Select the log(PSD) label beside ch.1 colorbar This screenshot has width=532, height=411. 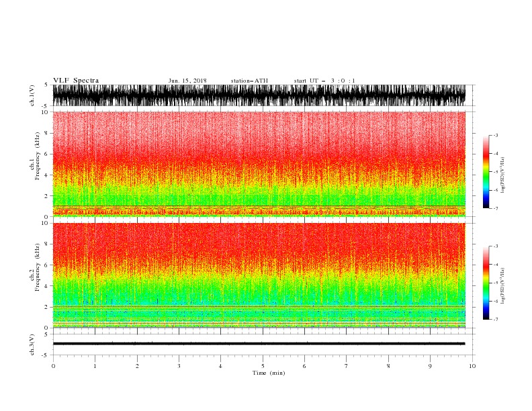[503, 175]
